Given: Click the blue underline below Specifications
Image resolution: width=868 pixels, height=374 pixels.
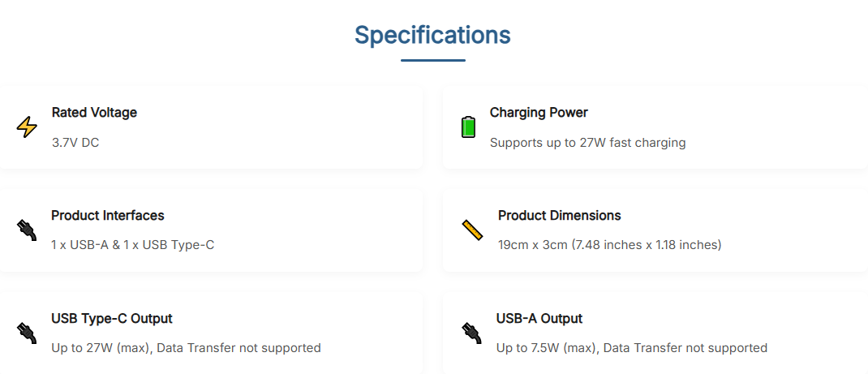Looking at the screenshot, I should point(432,60).
